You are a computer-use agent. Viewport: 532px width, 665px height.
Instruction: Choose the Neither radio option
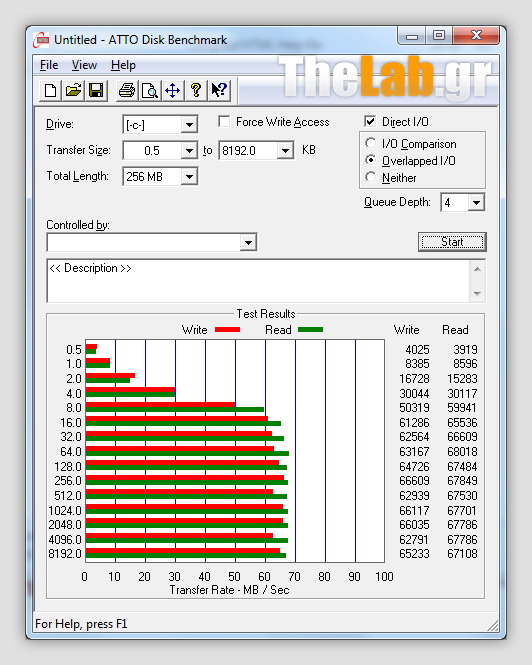370,177
